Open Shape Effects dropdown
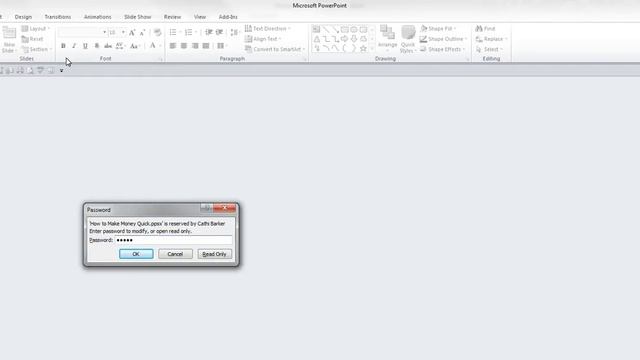 coord(442,49)
